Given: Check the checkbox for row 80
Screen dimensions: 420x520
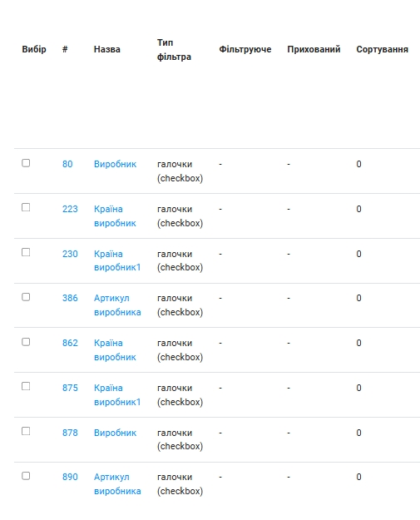Looking at the screenshot, I should tap(26, 163).
